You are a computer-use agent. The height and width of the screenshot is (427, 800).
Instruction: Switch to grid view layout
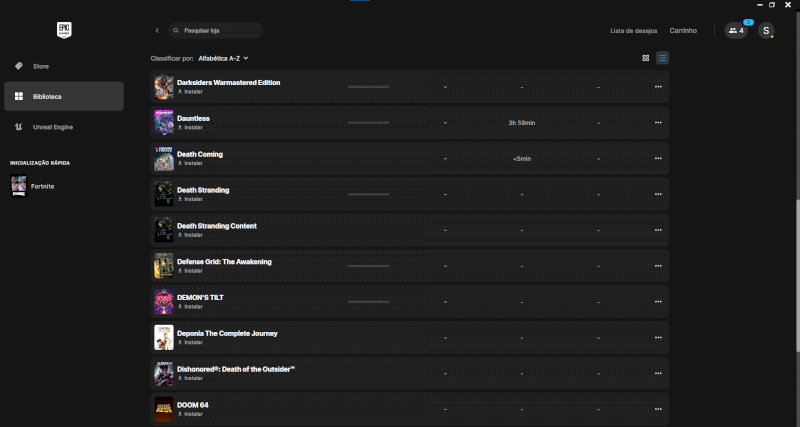pos(646,58)
